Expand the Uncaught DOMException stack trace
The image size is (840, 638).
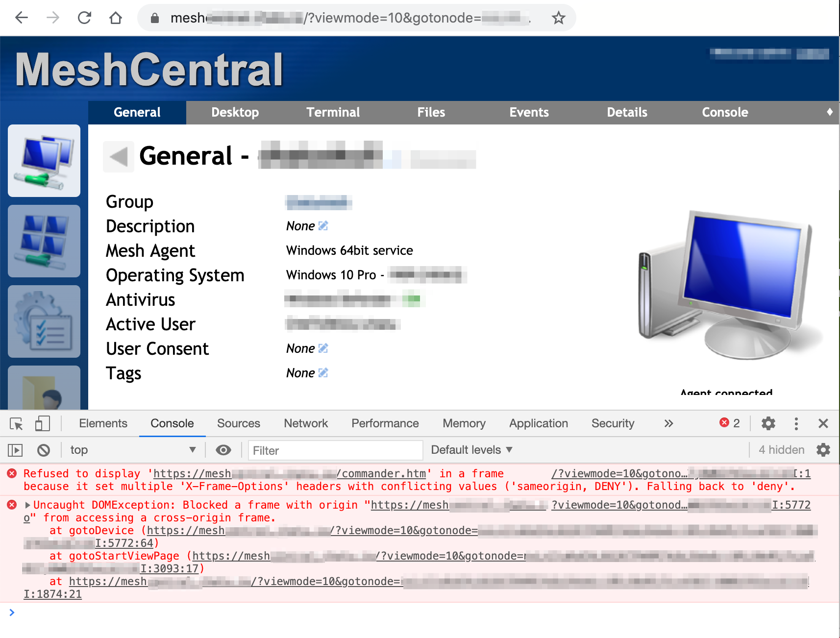point(28,505)
